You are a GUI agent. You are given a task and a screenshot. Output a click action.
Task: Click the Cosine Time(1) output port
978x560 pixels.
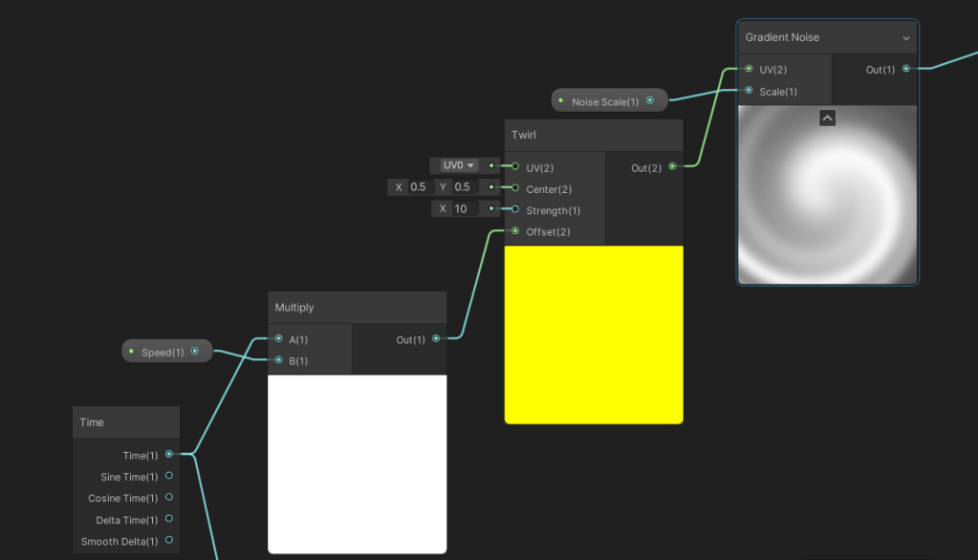point(169,498)
